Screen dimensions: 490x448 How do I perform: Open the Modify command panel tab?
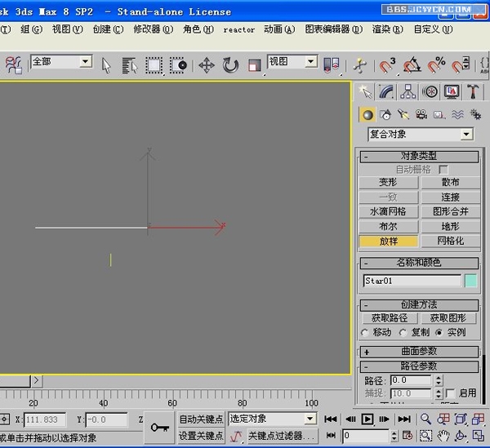coord(386,91)
